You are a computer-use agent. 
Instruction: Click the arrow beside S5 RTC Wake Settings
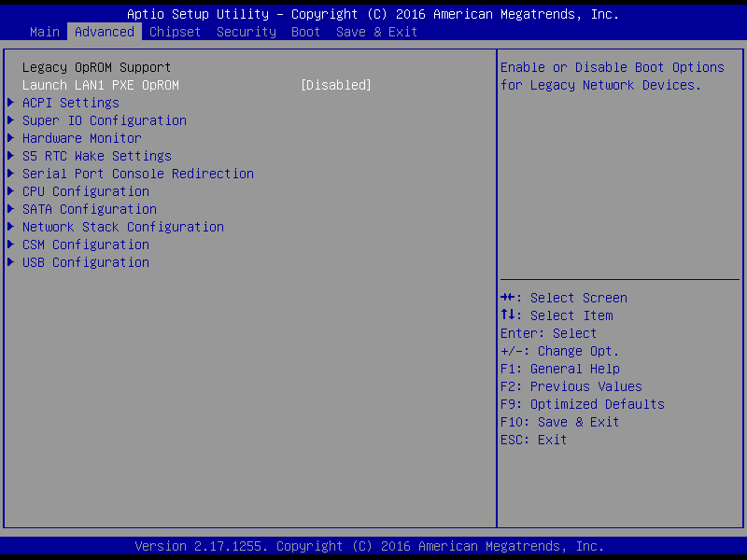(x=11, y=156)
